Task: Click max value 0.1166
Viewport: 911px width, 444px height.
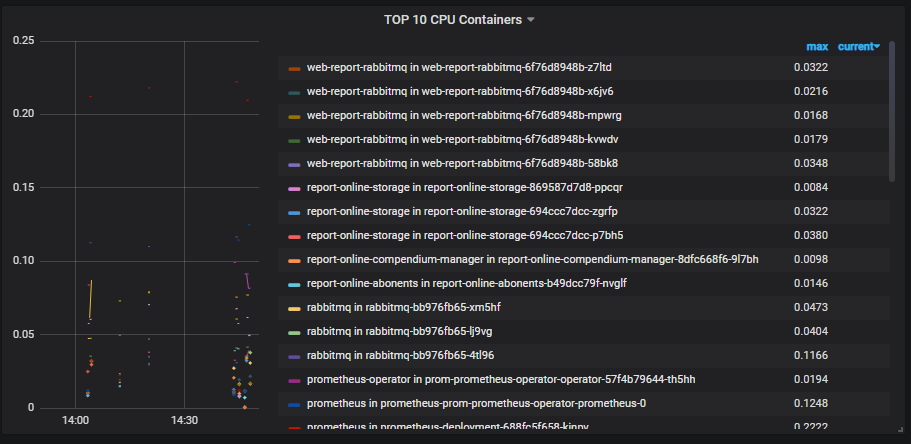Action: [811, 355]
